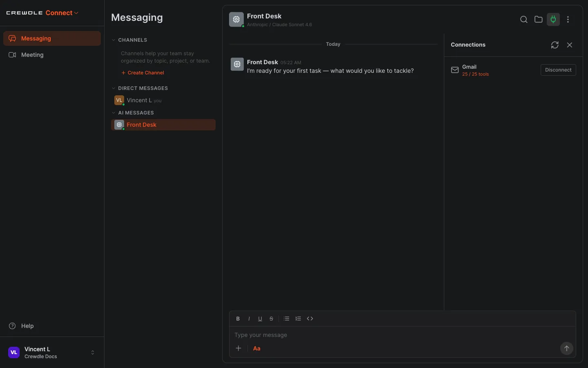Image resolution: width=588 pixels, height=368 pixels.
Task: Open Vincent L direct message
Action: tap(163, 100)
